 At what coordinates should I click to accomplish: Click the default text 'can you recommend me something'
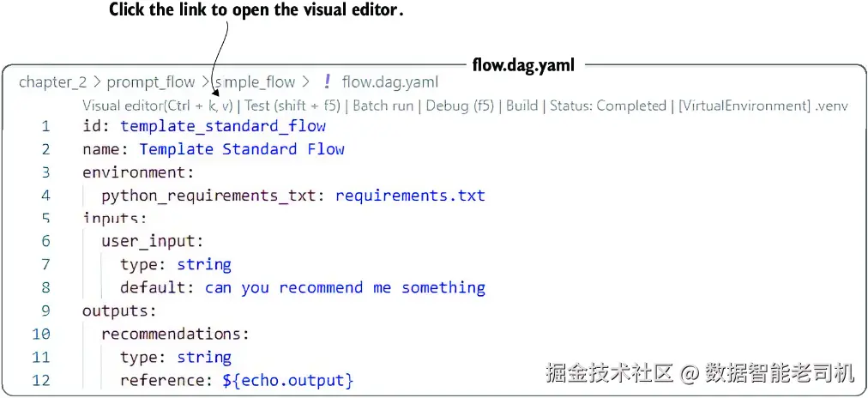tap(345, 288)
